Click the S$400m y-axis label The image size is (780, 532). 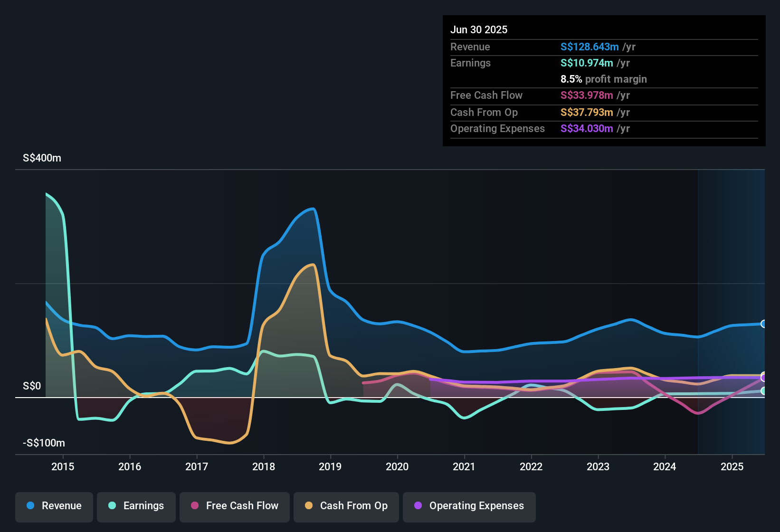pos(42,158)
